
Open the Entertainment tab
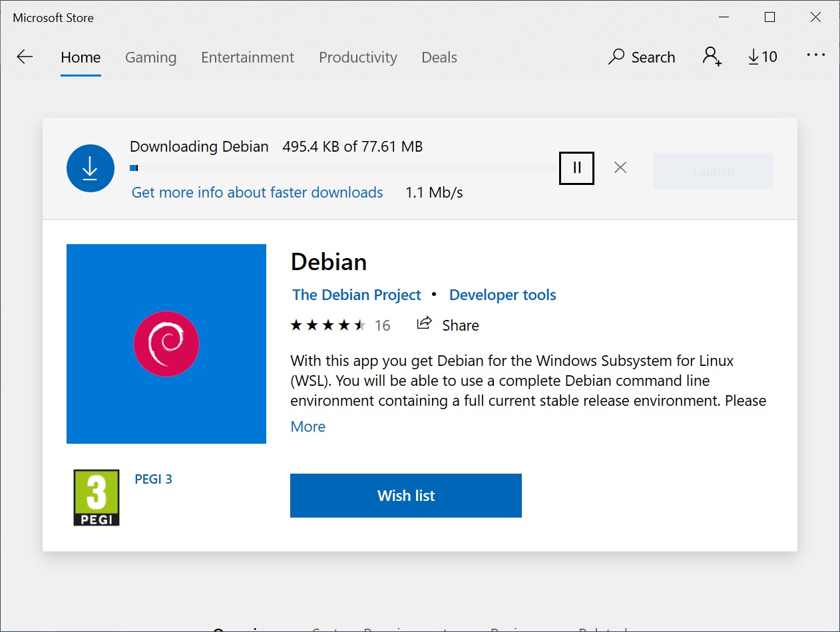pyautogui.click(x=248, y=57)
